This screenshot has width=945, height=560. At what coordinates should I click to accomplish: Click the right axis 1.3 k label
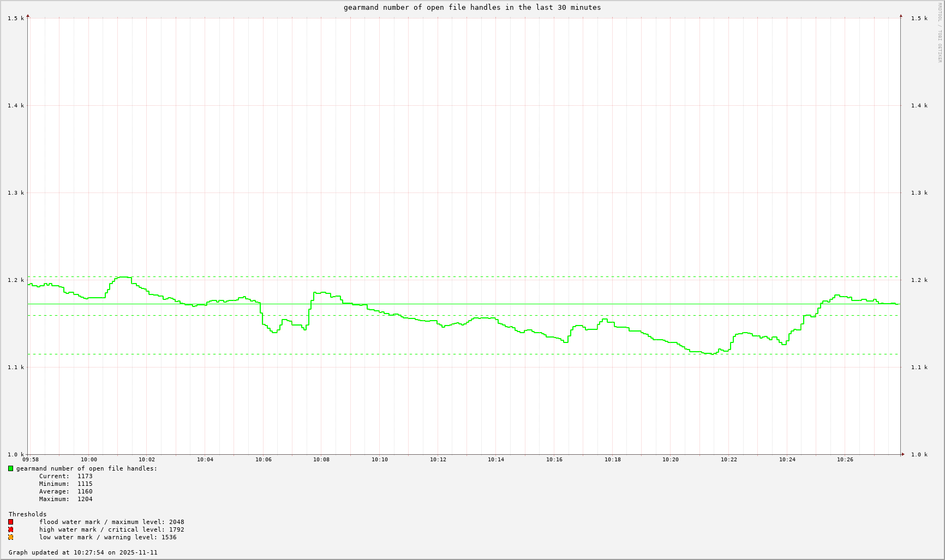coord(919,193)
